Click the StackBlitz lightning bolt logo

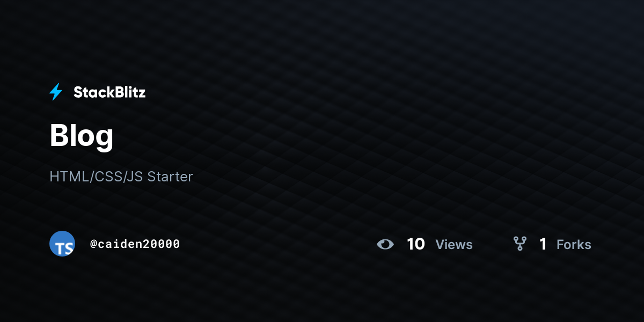click(56, 92)
